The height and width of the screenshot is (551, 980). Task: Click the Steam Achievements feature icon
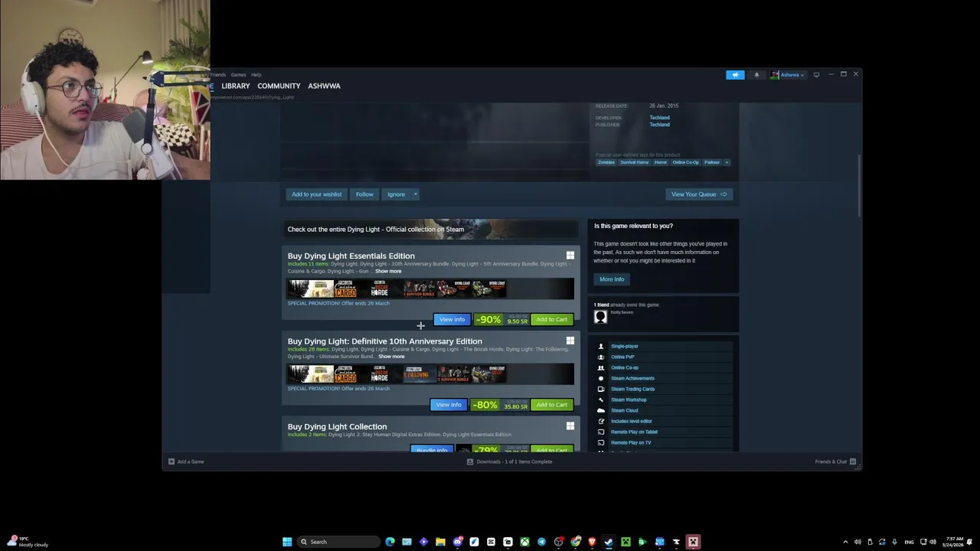[x=600, y=378]
